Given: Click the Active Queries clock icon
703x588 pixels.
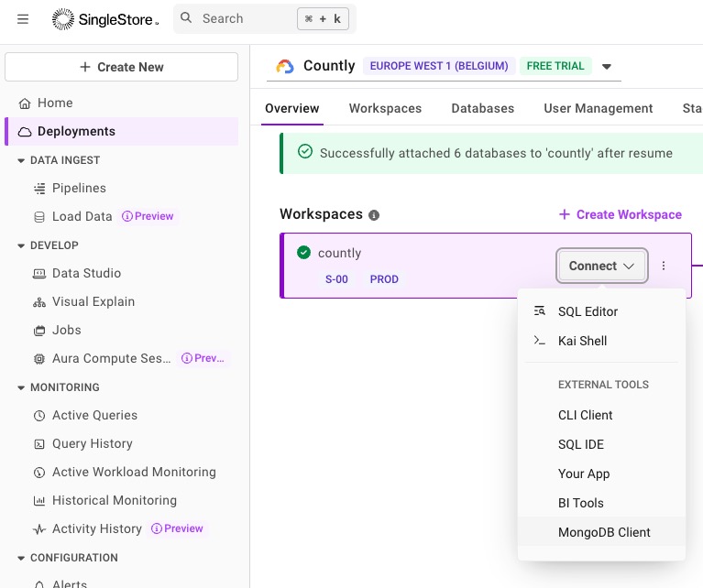Looking at the screenshot, I should click(x=39, y=416).
